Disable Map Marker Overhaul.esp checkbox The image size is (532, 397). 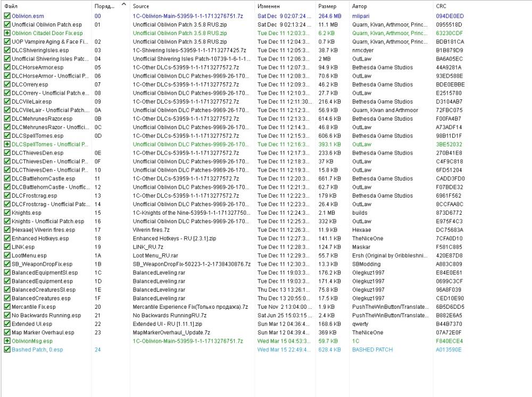coord(7,332)
